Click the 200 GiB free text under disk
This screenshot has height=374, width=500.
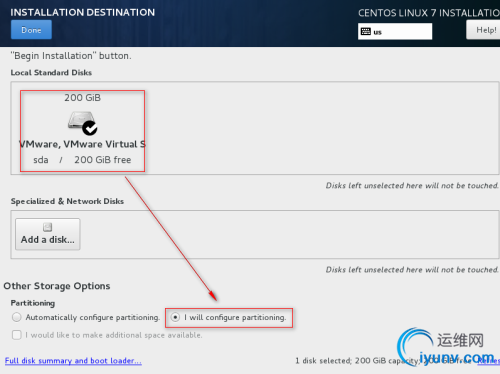103,160
